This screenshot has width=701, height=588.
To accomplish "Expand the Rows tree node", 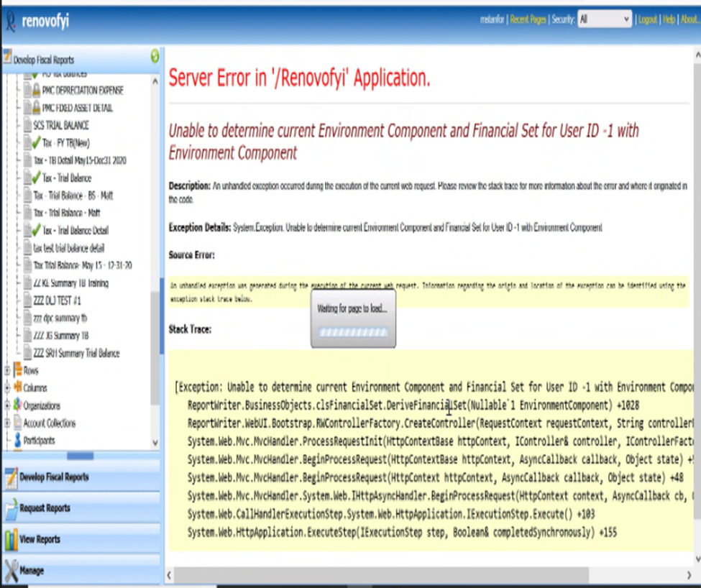I will [6, 370].
